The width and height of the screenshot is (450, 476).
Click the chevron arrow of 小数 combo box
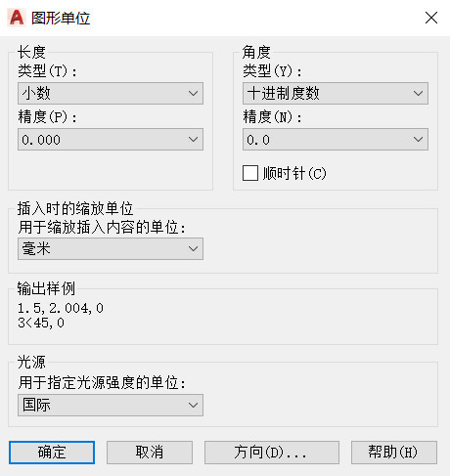193,94
